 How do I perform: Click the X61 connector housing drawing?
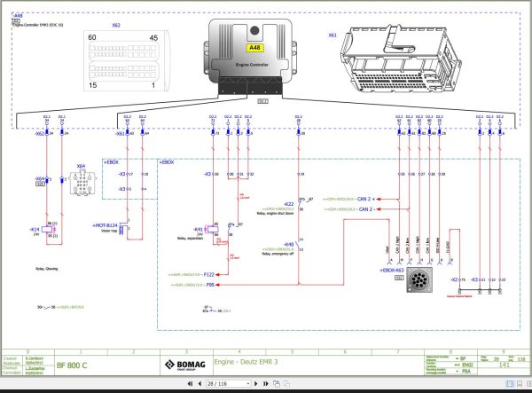[x=401, y=59]
